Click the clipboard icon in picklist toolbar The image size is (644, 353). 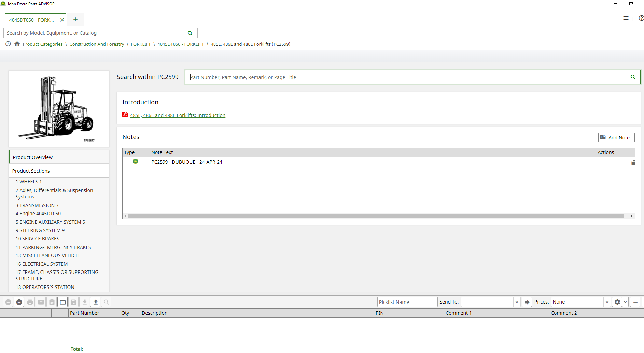[52, 302]
